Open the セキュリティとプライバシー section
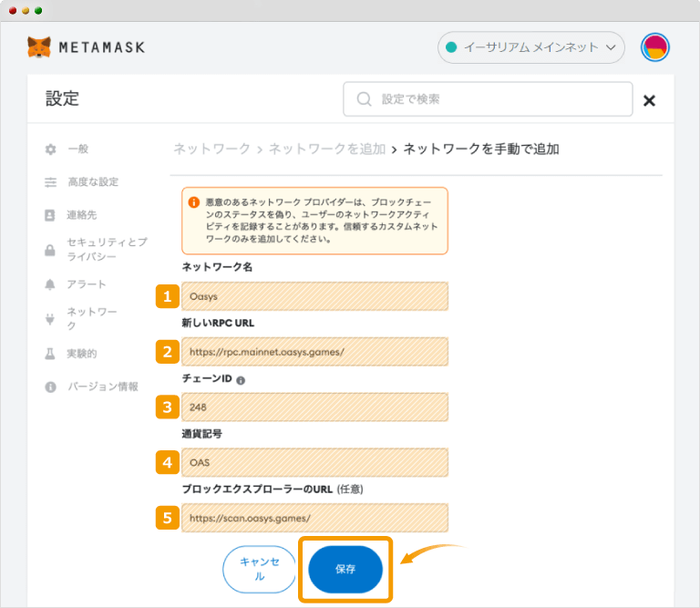The width and height of the screenshot is (700, 608). [x=108, y=249]
